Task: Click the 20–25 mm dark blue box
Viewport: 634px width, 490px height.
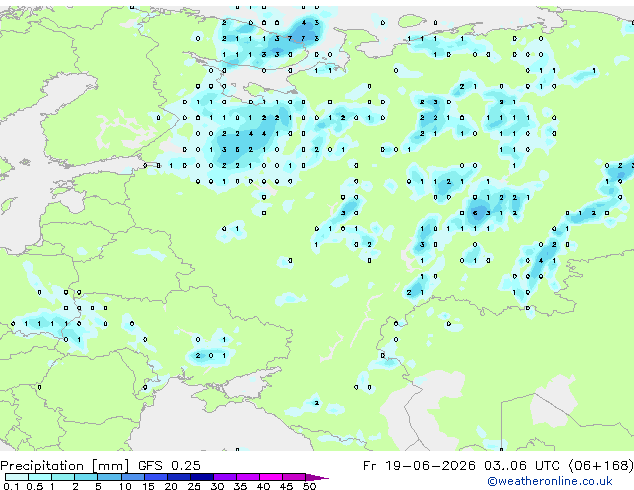Action: [178, 477]
